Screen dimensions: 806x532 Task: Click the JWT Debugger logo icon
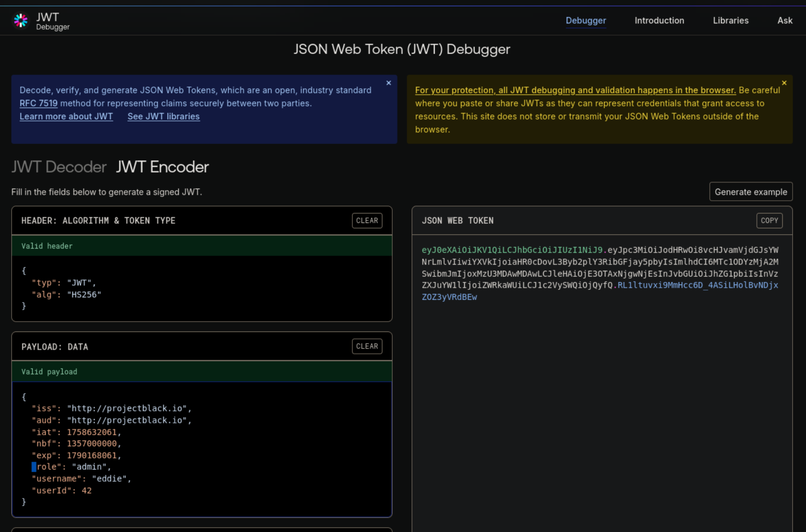tap(21, 21)
